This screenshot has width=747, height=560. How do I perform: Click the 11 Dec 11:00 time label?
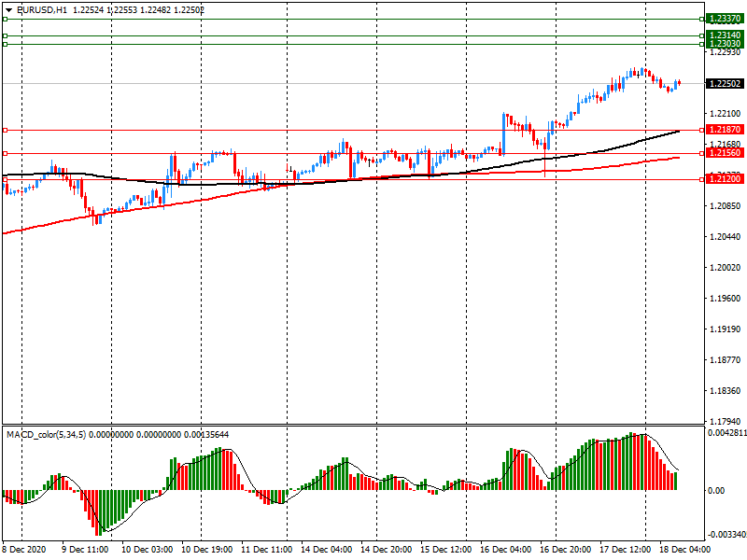point(266,550)
